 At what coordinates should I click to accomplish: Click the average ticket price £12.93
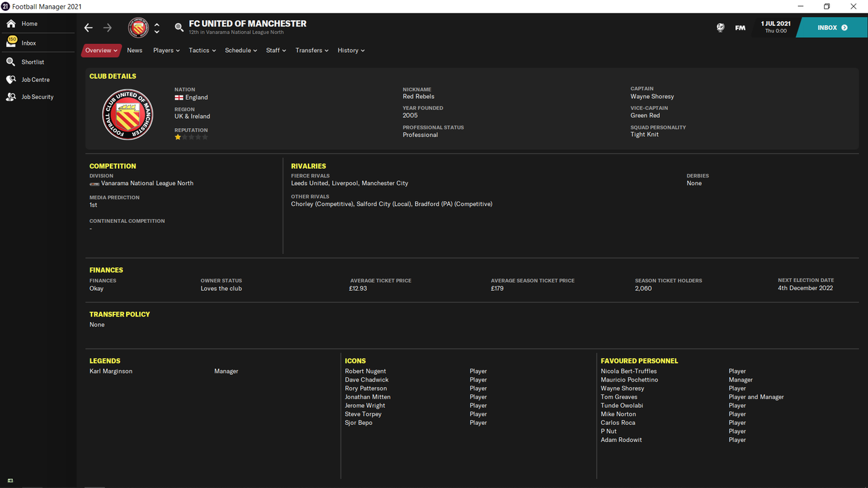click(x=358, y=289)
